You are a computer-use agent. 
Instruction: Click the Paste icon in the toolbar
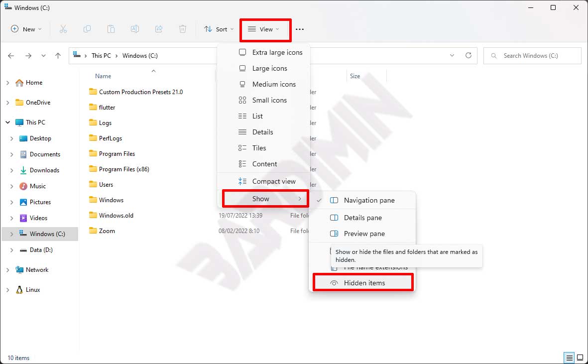pos(111,29)
